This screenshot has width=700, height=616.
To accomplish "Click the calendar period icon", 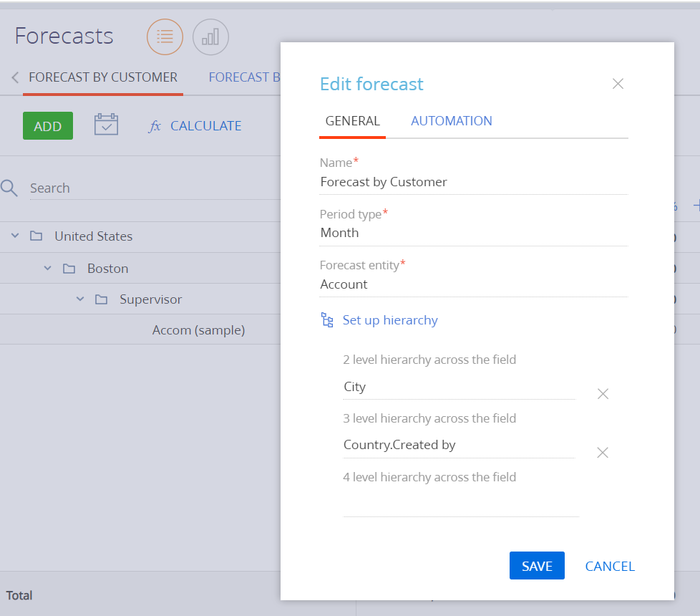I will coord(106,125).
